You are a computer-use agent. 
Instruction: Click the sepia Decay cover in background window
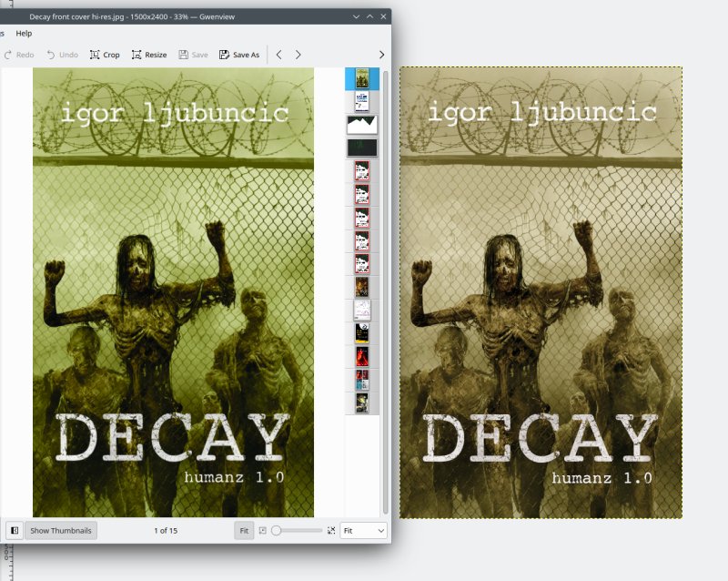pyautogui.click(x=541, y=292)
